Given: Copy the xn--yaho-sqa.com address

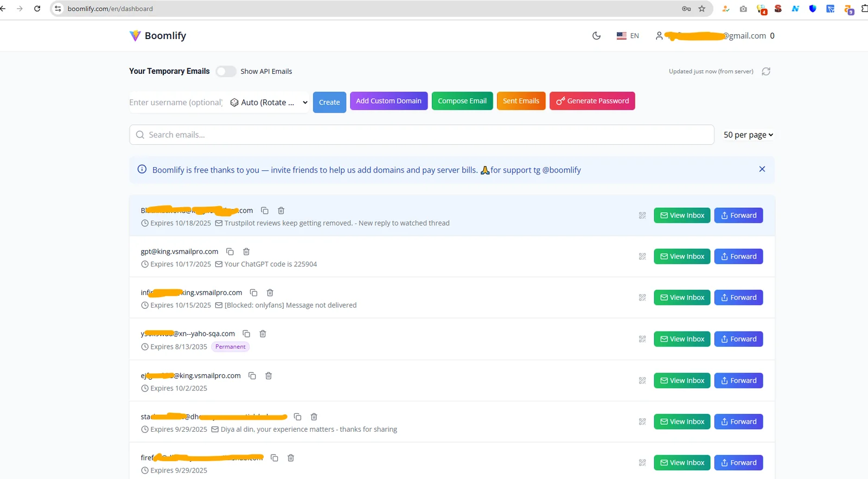Looking at the screenshot, I should coord(246,334).
